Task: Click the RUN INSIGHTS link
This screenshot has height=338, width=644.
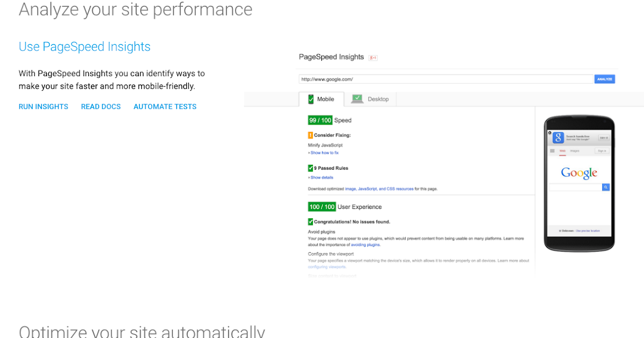Action: (43, 106)
